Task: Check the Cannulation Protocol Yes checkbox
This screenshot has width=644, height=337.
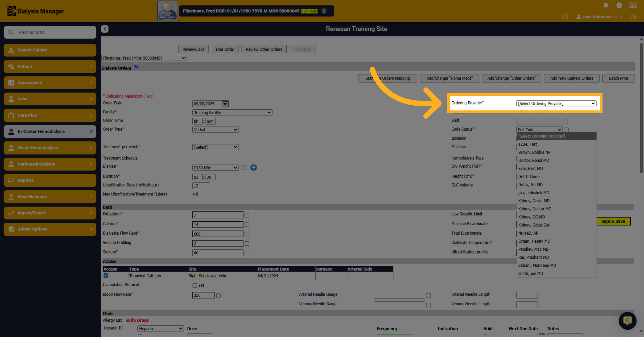Action: pos(195,286)
